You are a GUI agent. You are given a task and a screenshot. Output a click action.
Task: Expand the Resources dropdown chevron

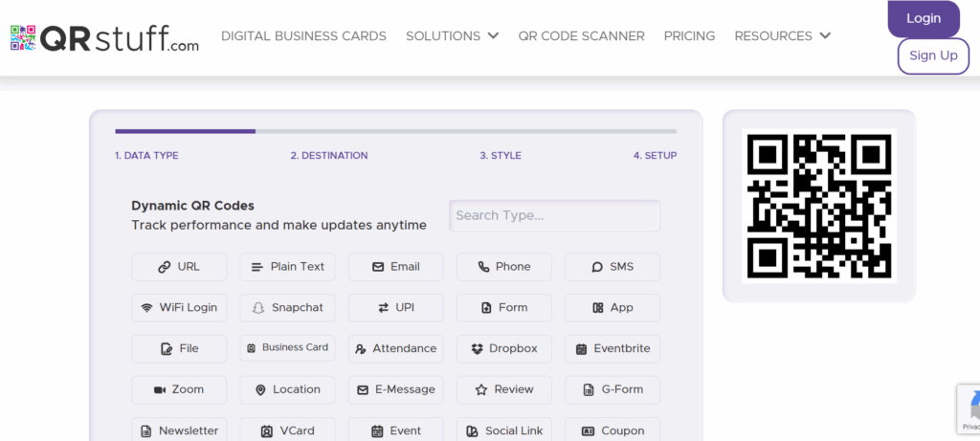click(x=825, y=35)
